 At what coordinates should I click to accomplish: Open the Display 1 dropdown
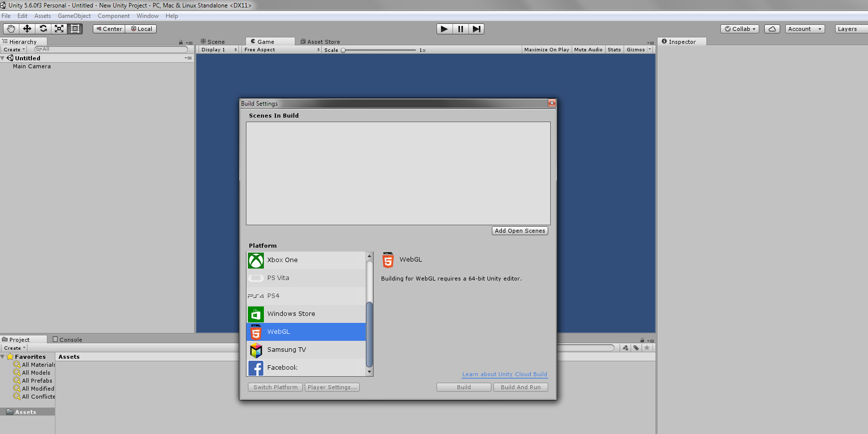coord(219,50)
